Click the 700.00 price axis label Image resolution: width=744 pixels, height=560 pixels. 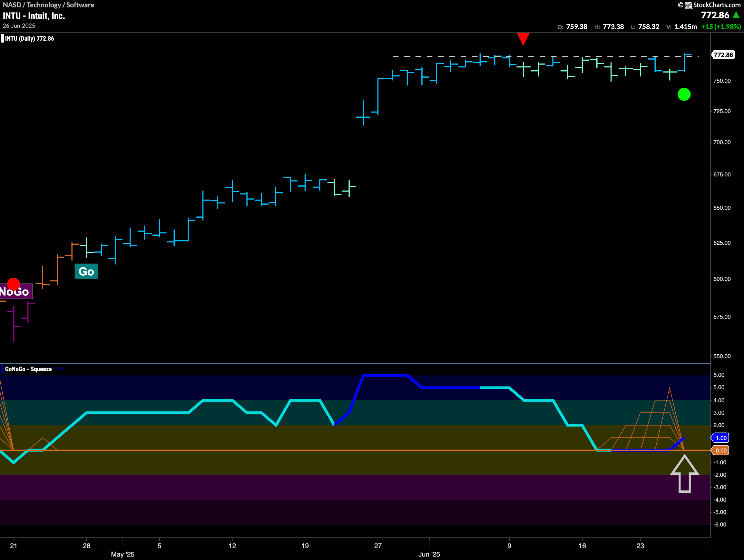click(x=722, y=142)
